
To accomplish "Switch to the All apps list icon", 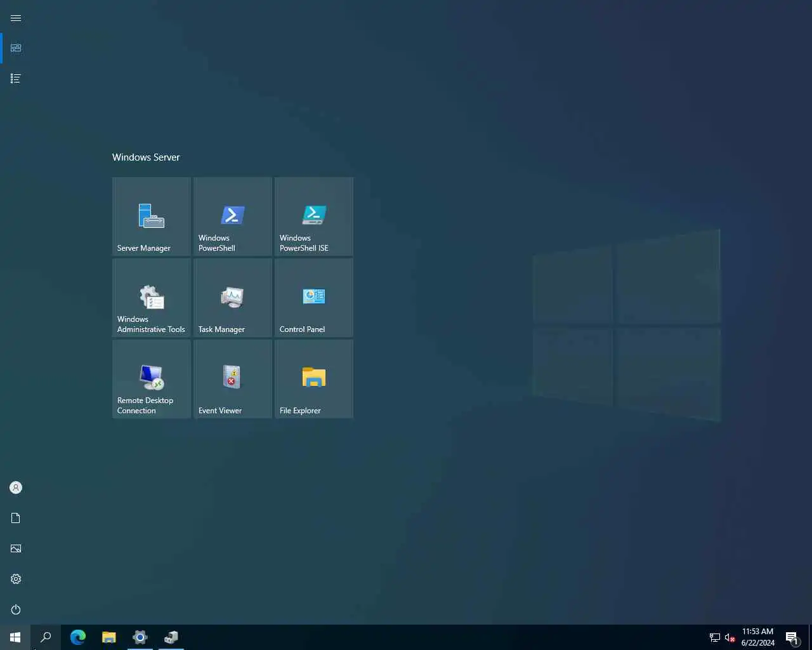I will pyautogui.click(x=16, y=79).
